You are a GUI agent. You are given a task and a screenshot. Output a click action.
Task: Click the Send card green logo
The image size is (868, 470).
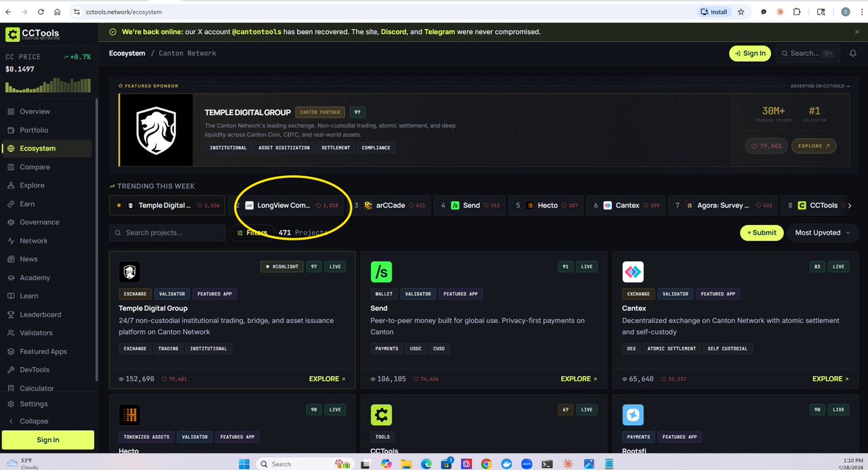click(x=381, y=272)
